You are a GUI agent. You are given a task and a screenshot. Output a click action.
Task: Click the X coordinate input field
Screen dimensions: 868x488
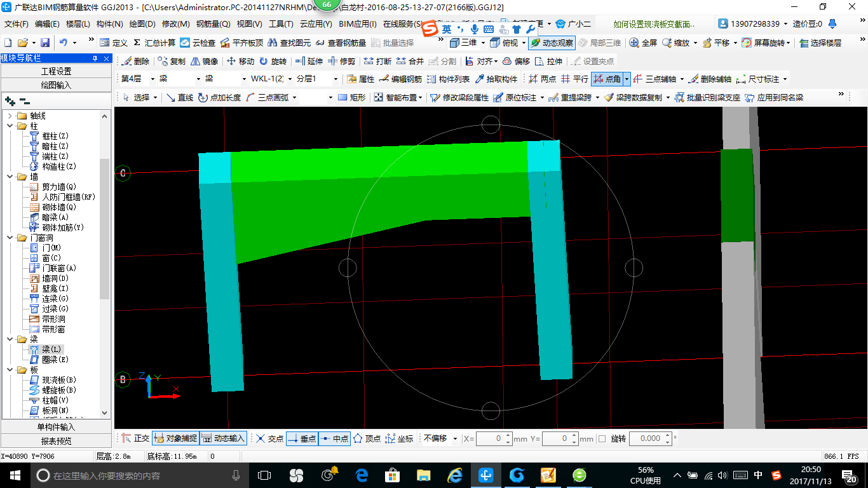point(494,438)
